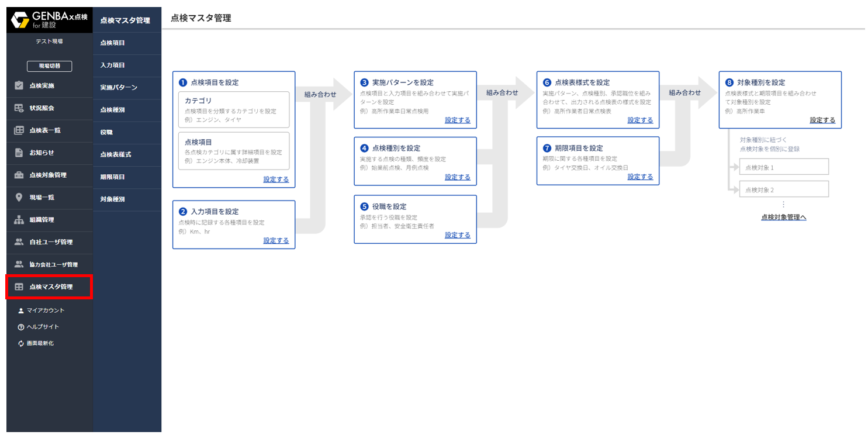The image size is (868, 435).
Task: Click the ヘルプサイト question mark icon
Action: click(21, 327)
